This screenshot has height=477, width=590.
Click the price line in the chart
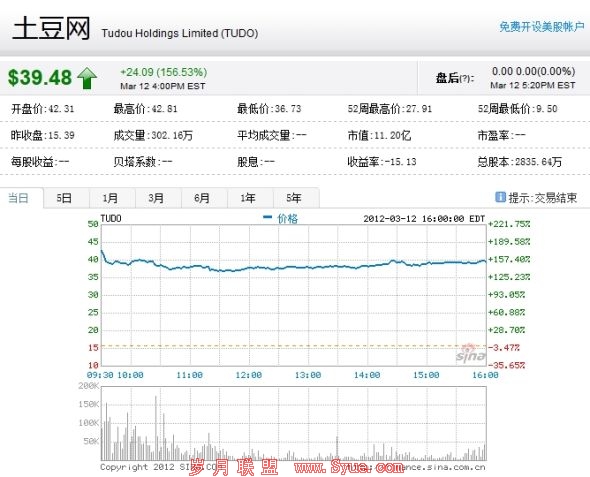pyautogui.click(x=293, y=268)
